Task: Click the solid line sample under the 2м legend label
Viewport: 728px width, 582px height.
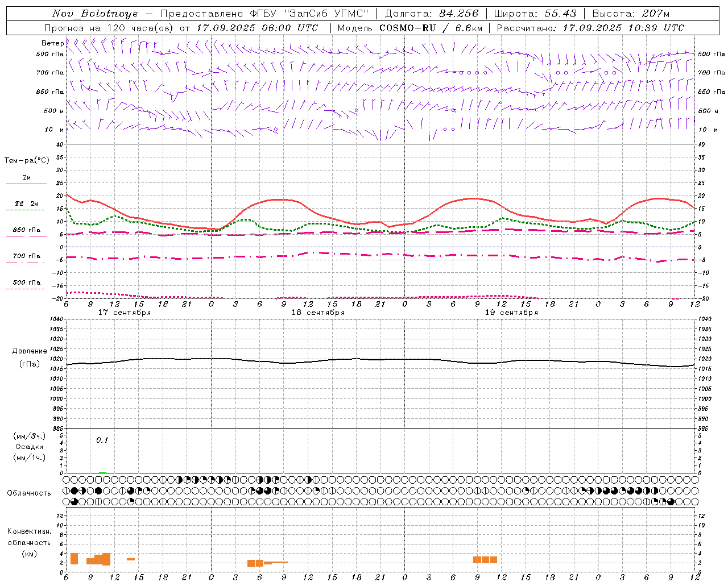Action: 26,184
